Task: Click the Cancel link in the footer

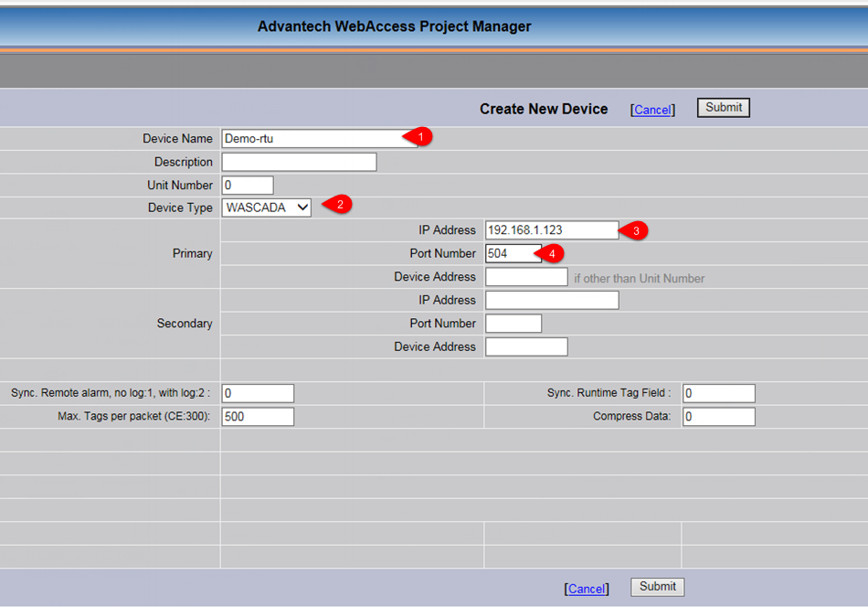Action: 587,589
